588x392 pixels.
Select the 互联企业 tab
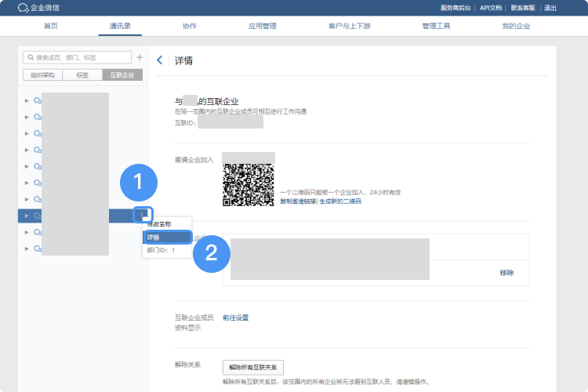pos(122,75)
